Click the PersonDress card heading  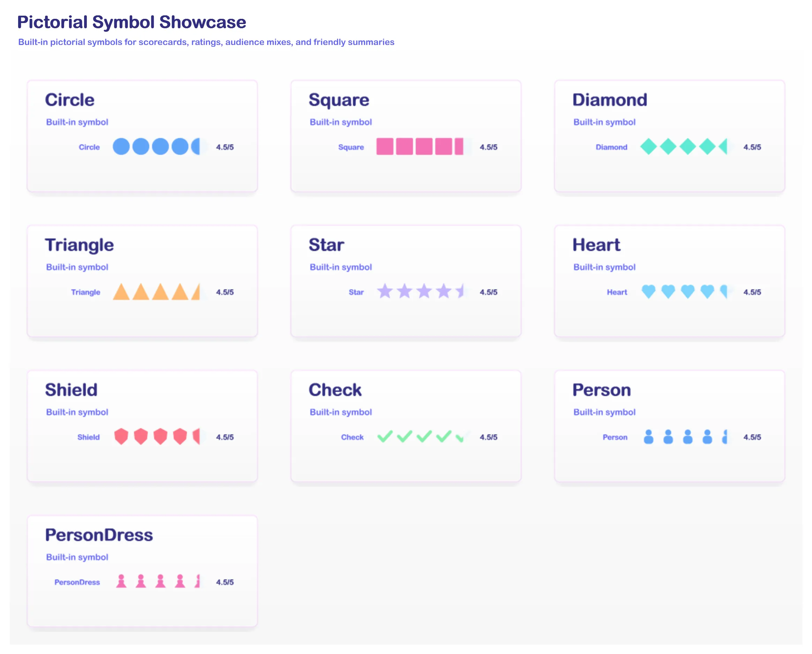pos(99,535)
